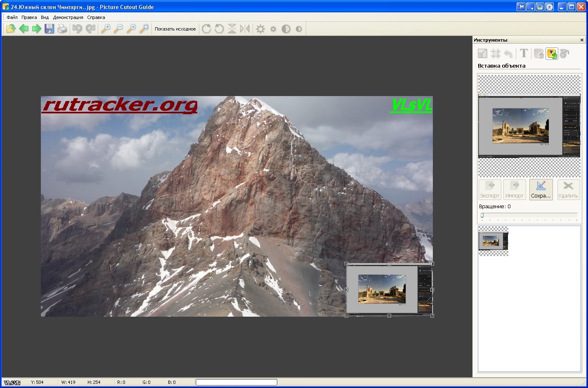Select the object thumbnail in the object list
Viewport: 588px width, 388px height.
click(493, 241)
